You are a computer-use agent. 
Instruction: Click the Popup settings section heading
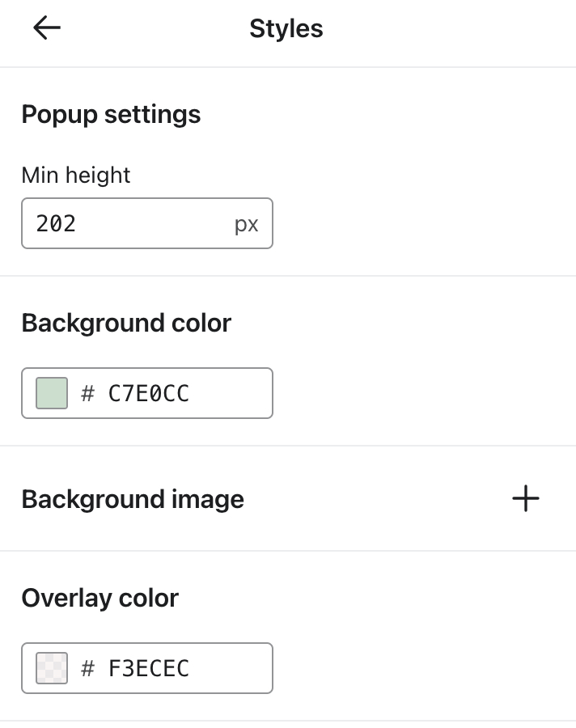pyautogui.click(x=111, y=114)
